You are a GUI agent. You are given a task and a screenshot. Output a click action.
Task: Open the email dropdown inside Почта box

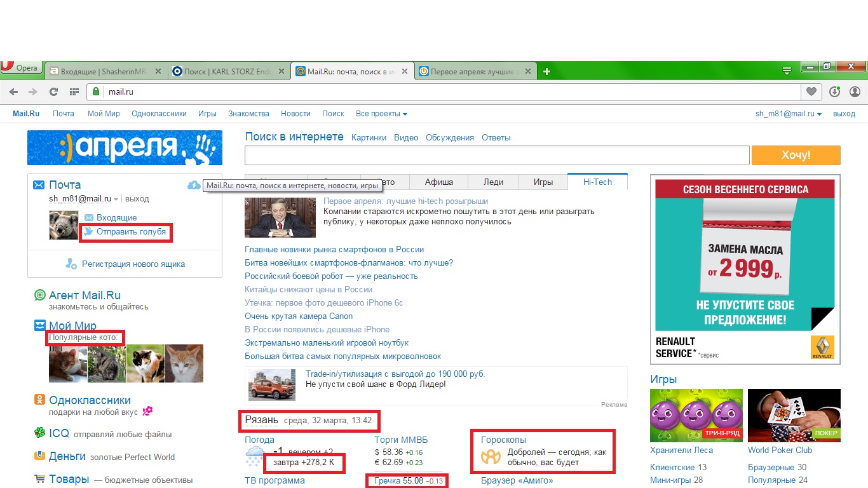click(84, 199)
